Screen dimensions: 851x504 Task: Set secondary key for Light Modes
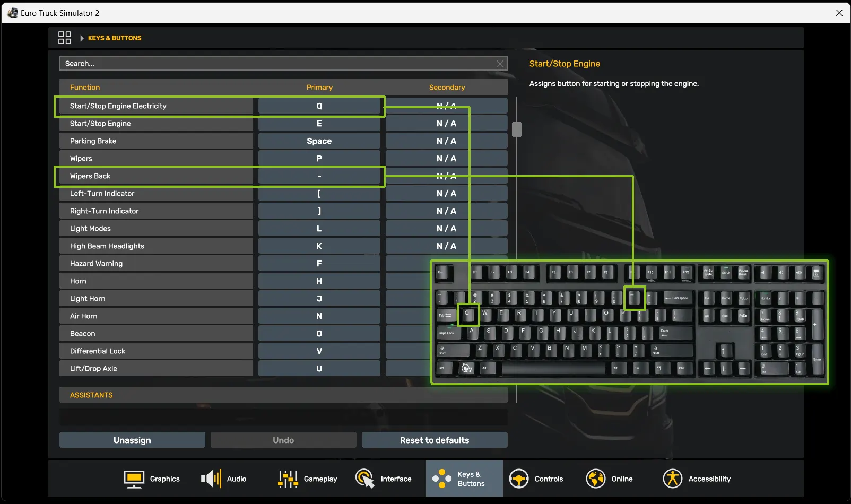(x=447, y=229)
